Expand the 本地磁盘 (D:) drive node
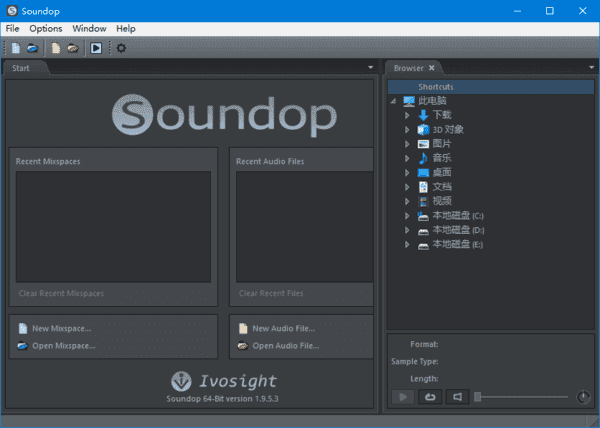This screenshot has height=428, width=600. click(x=407, y=230)
